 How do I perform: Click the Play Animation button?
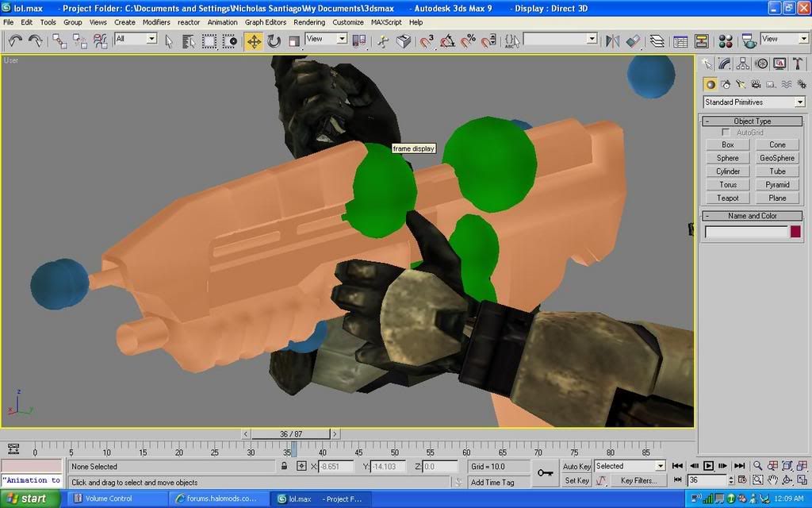point(708,466)
